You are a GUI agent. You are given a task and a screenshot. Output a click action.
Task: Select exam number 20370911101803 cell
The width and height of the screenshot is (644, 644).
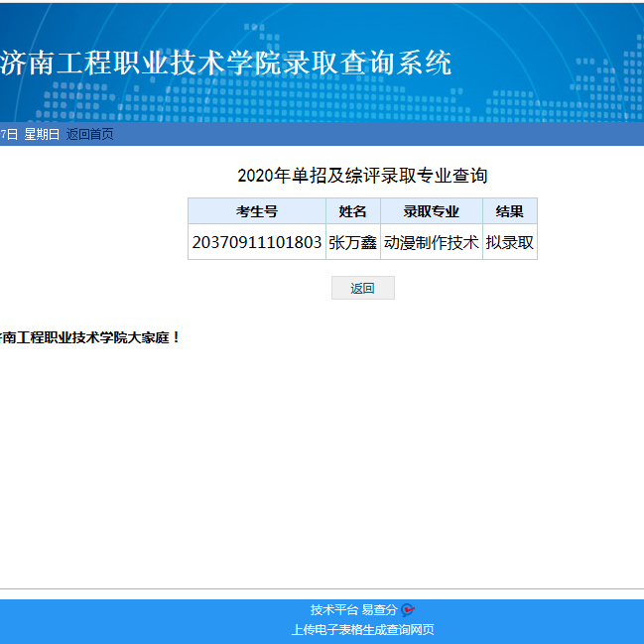(257, 242)
